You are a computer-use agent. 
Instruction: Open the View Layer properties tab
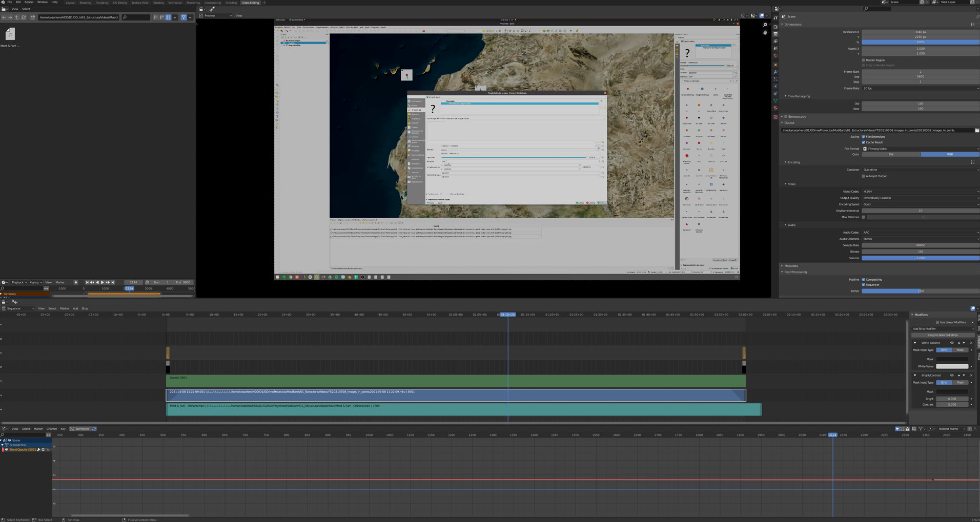(775, 41)
